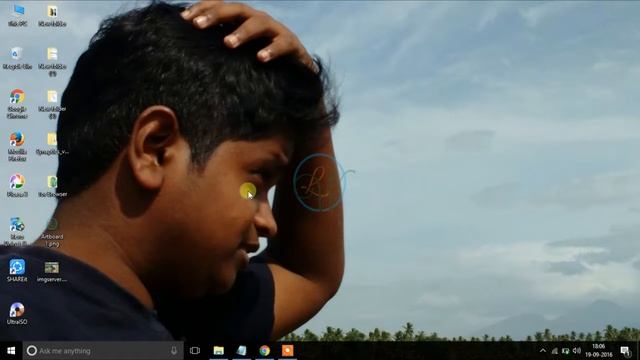Open Task View from the taskbar

(x=195, y=351)
